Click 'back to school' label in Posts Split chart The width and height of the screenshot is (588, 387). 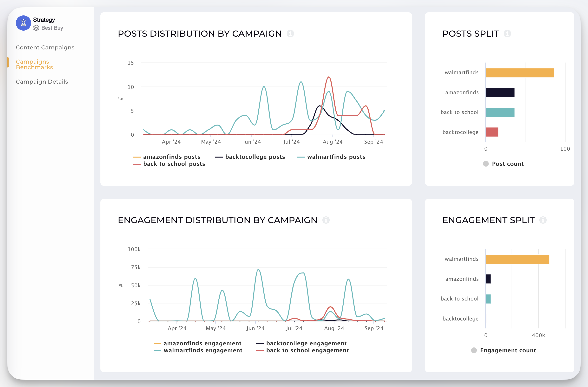click(x=459, y=112)
